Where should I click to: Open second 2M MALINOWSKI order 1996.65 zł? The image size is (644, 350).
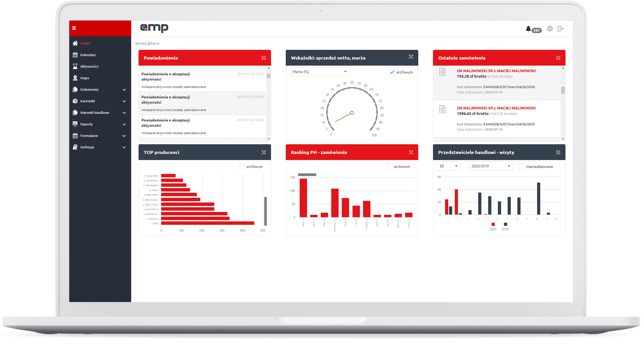tap(496, 108)
